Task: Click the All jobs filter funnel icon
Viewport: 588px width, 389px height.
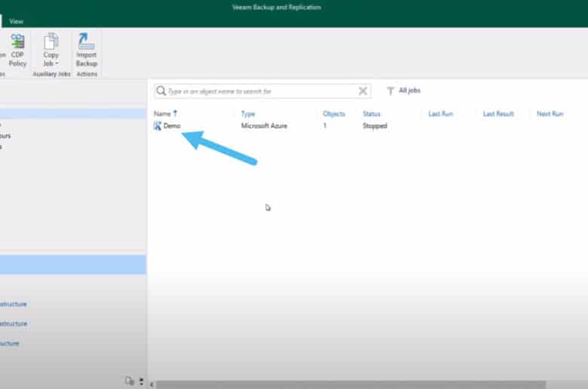Action: click(x=390, y=90)
